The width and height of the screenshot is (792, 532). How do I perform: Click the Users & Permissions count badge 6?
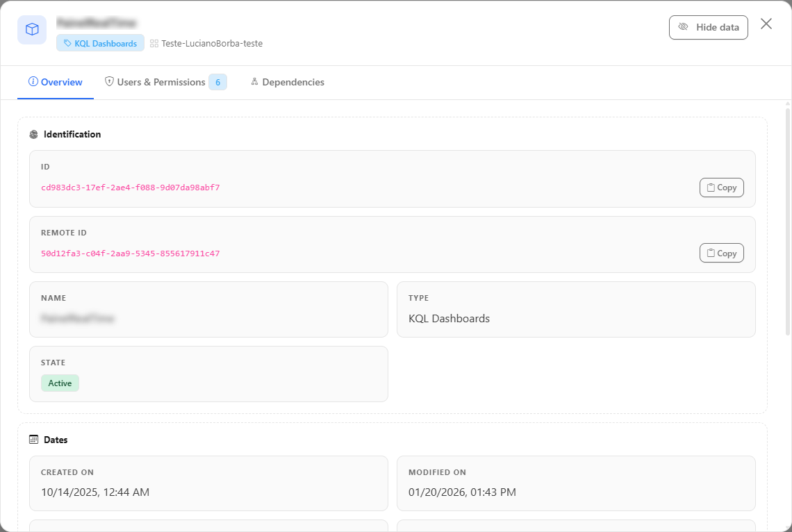coord(217,82)
